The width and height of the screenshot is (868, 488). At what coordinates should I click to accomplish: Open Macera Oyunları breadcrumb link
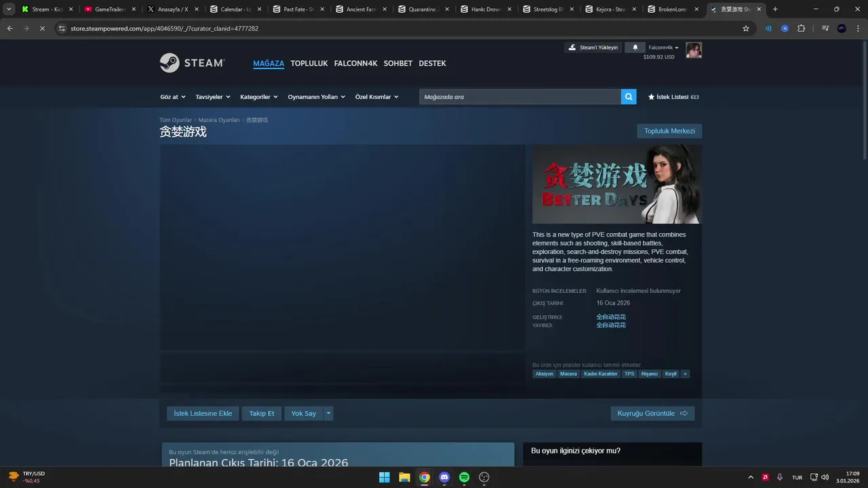[x=219, y=120]
